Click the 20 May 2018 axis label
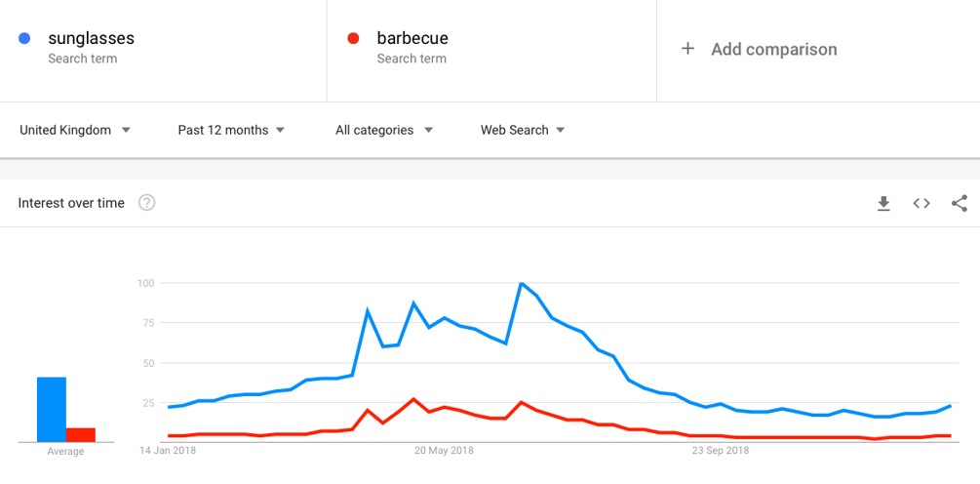Screen dimensions: 980x484 pos(445,450)
